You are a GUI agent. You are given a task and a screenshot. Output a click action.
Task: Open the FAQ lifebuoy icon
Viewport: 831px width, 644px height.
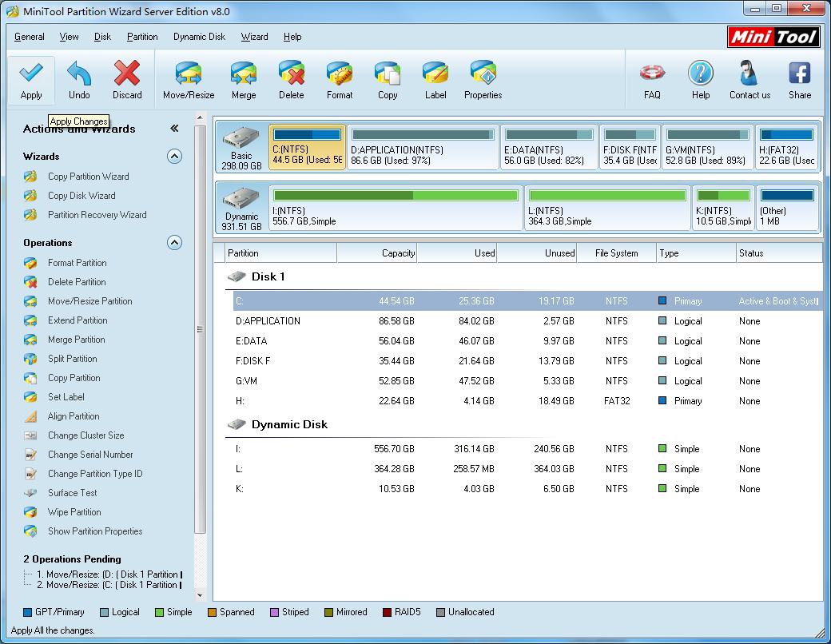click(652, 74)
